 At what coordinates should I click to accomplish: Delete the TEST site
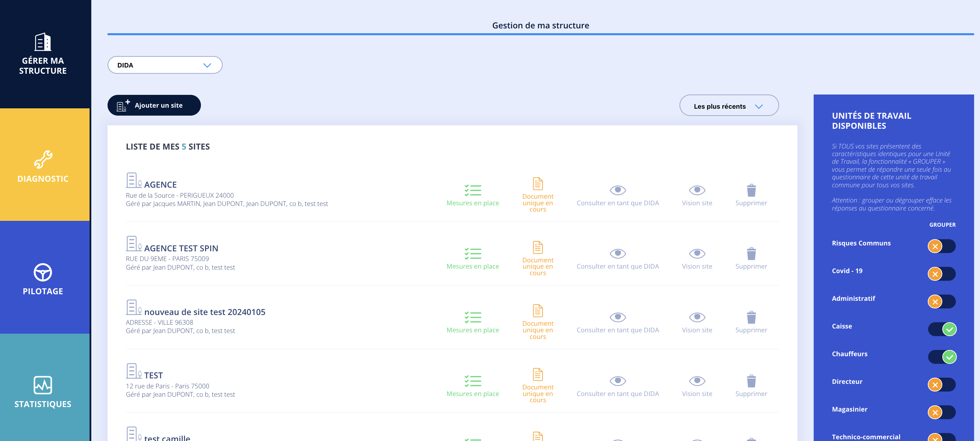click(x=751, y=386)
